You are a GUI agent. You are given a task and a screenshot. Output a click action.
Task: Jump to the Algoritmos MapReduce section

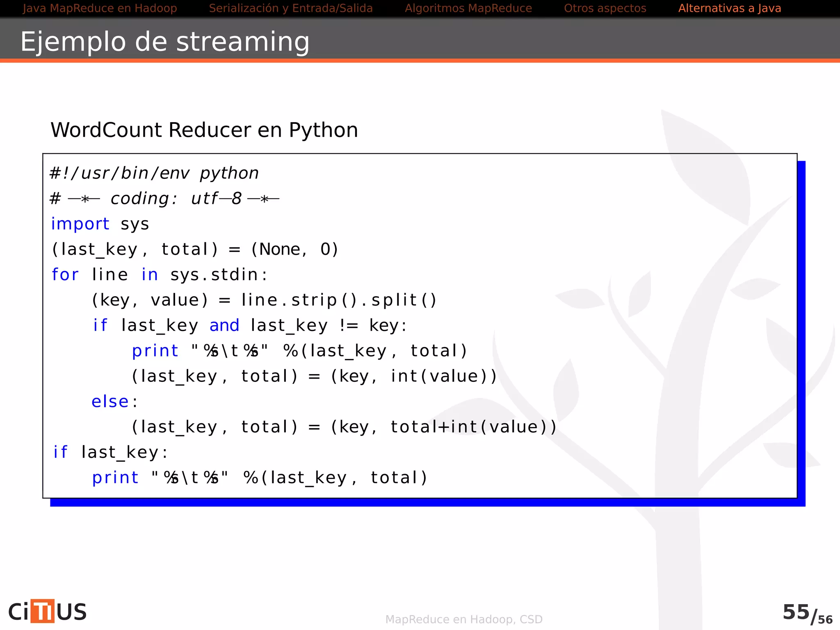[x=468, y=8]
